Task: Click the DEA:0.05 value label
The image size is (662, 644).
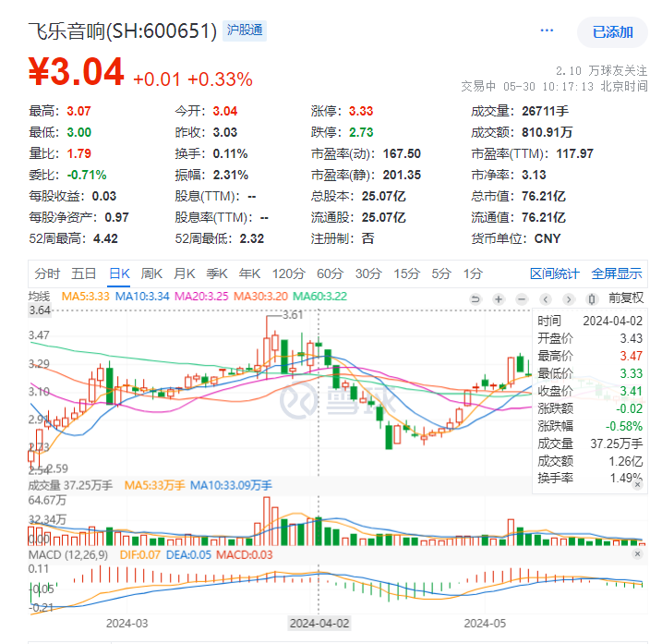Action: click(x=188, y=554)
